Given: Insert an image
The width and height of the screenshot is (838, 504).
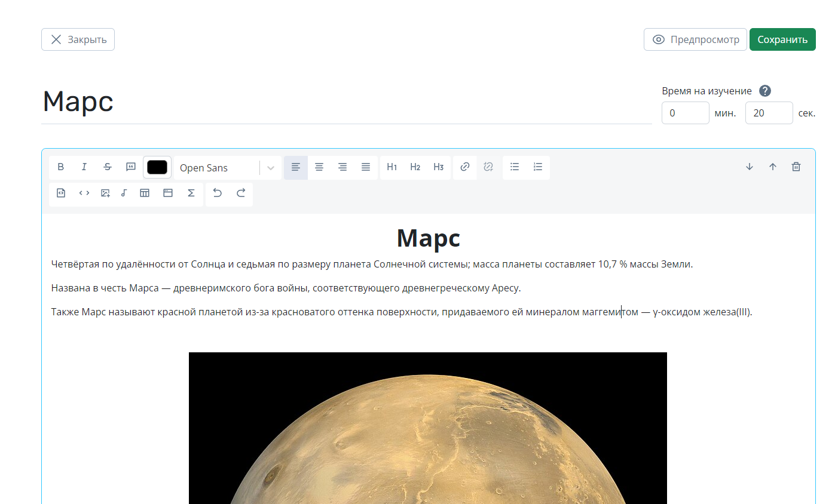Looking at the screenshot, I should [105, 193].
